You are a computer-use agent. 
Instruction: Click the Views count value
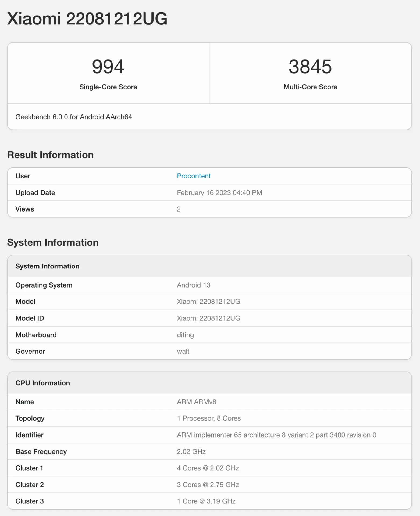(179, 209)
